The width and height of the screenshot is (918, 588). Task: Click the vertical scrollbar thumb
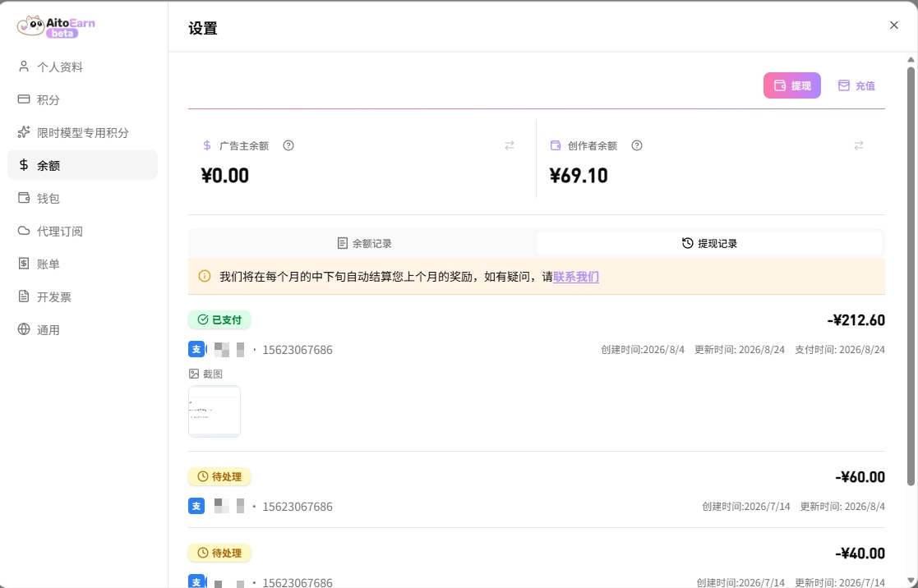pos(911,275)
